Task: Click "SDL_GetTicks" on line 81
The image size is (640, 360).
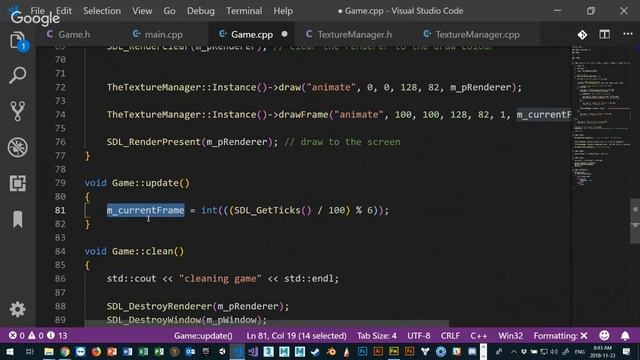Action: point(267,210)
